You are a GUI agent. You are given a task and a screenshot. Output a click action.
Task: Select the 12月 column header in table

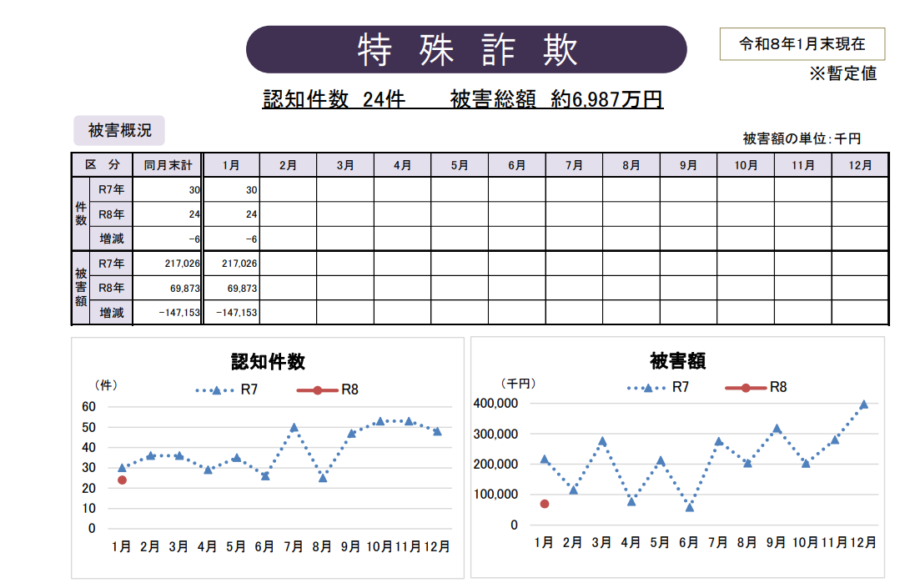(x=859, y=165)
